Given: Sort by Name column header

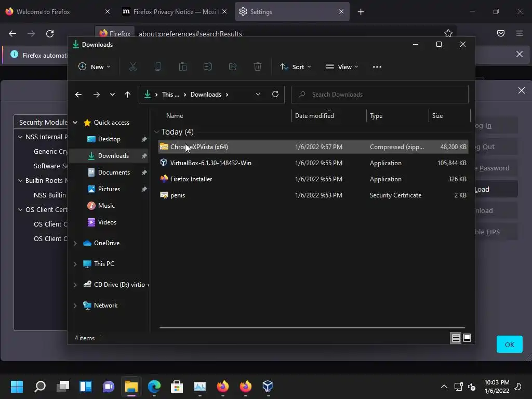Looking at the screenshot, I should tap(175, 116).
